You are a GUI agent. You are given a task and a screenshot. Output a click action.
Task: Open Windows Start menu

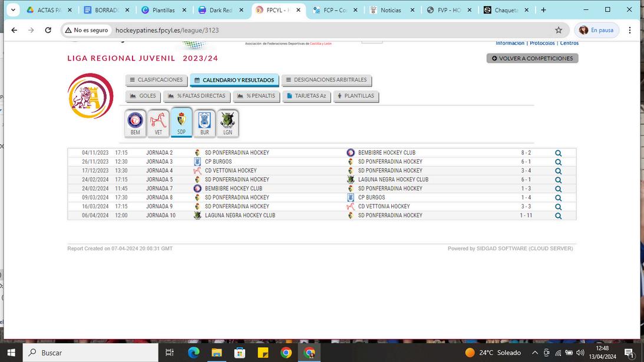click(x=11, y=353)
